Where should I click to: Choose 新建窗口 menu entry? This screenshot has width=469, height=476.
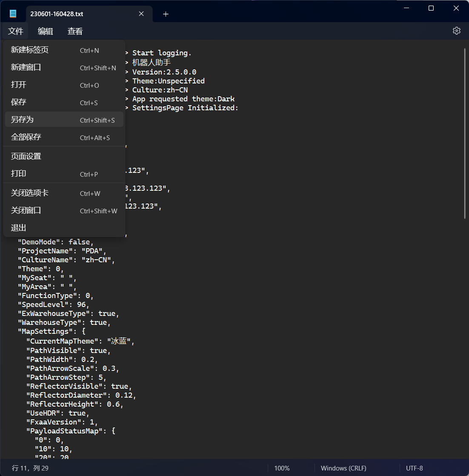[64, 67]
